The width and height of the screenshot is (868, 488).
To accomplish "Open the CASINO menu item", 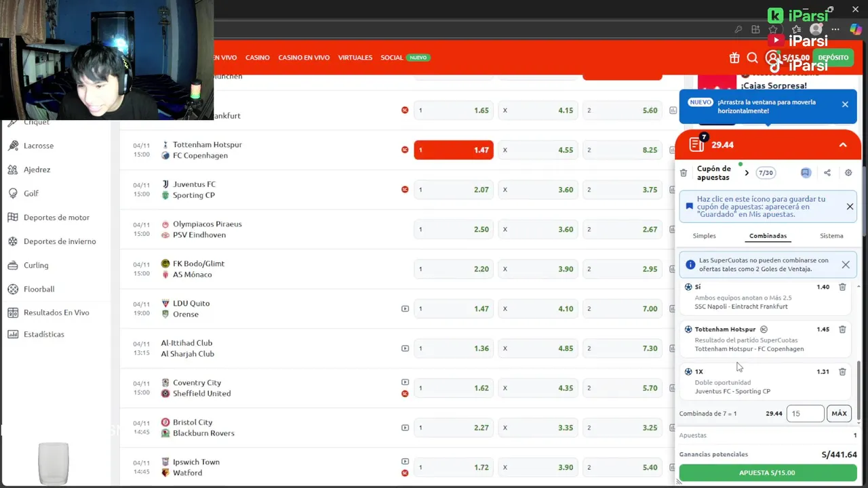I will 258,58.
